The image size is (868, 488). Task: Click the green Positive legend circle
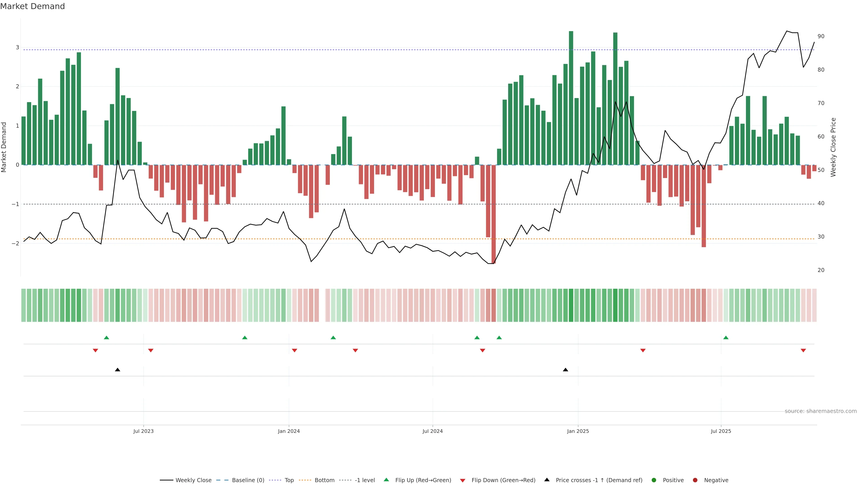coord(654,480)
